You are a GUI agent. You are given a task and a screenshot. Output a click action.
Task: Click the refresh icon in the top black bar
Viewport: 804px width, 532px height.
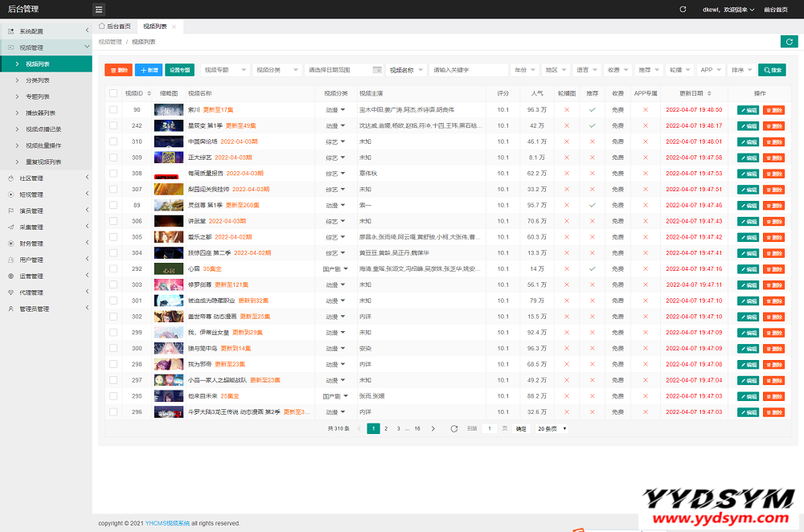tap(683, 10)
